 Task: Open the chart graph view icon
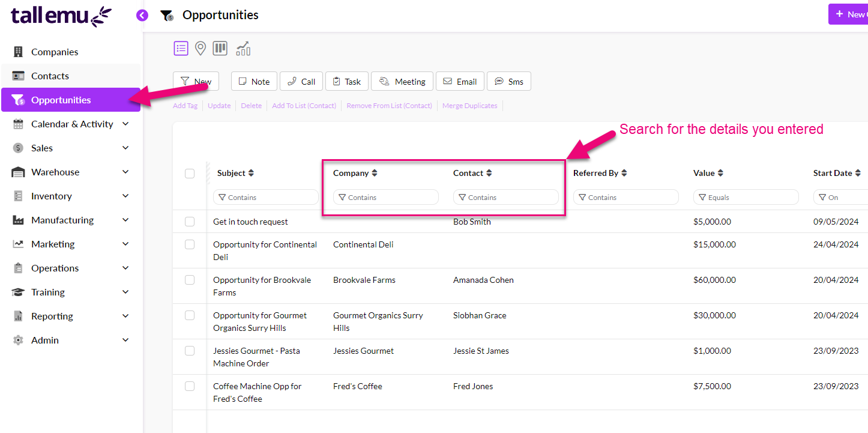click(243, 49)
